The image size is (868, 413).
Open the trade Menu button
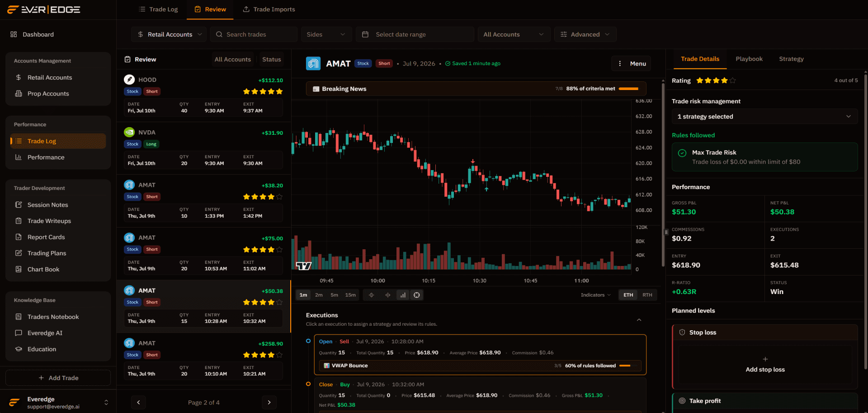[x=631, y=64]
